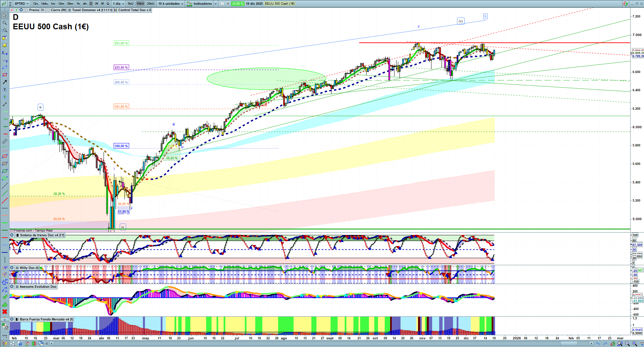Toggle the Precio checkbox
Screen dimensions: 644x347
point(27,10)
